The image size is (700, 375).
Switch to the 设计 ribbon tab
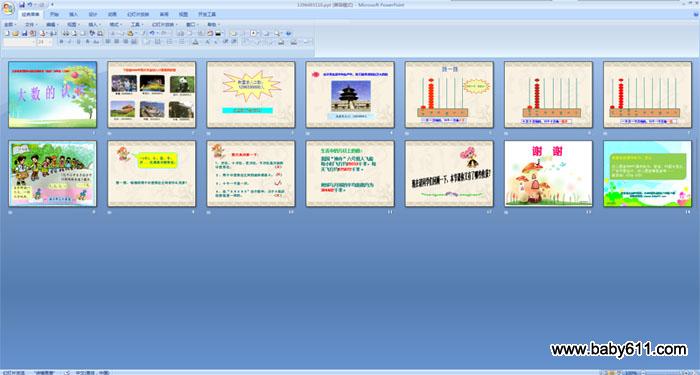pyautogui.click(x=92, y=14)
